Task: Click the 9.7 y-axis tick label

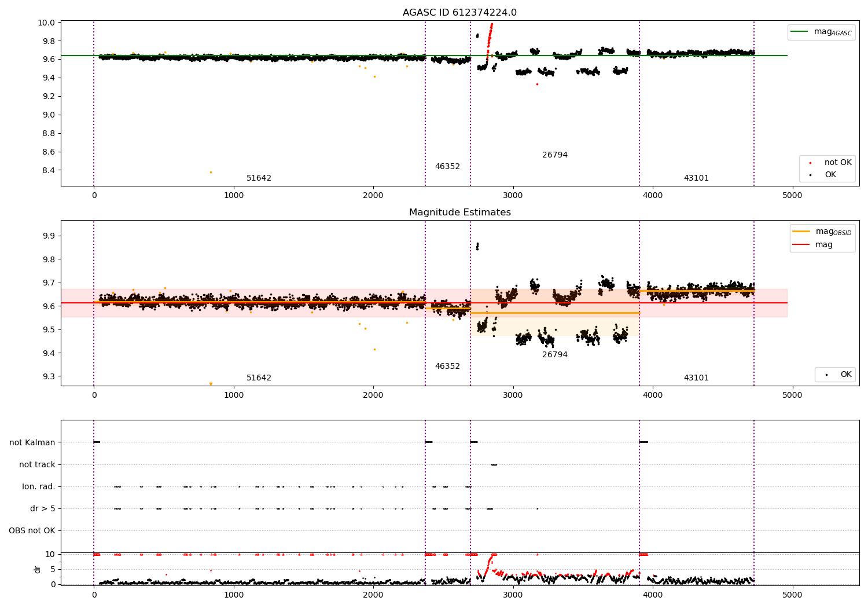Action: coord(50,283)
